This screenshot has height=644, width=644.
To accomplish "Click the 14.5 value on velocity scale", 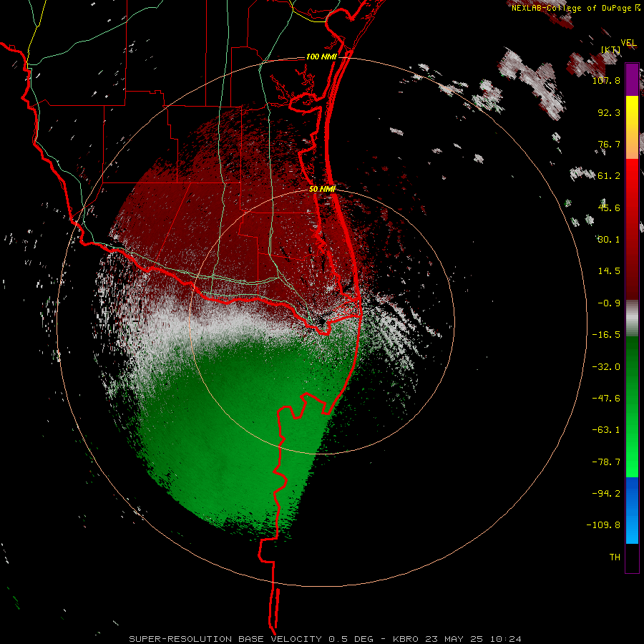I will click(x=609, y=271).
